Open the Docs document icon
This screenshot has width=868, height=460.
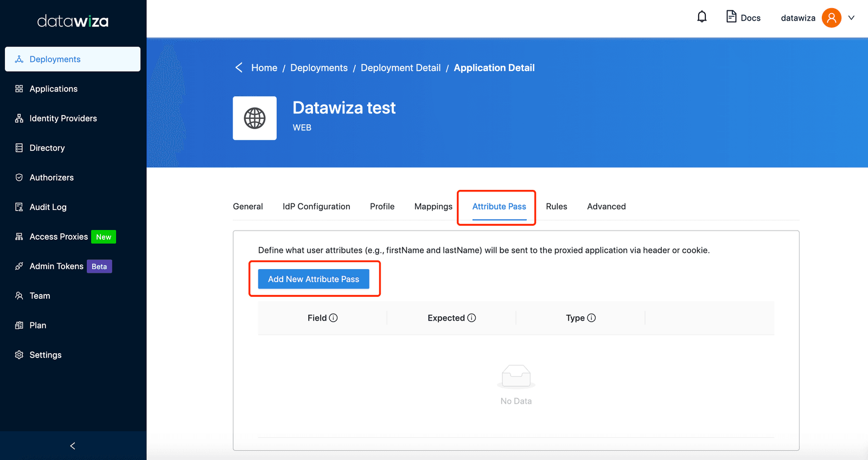731,17
